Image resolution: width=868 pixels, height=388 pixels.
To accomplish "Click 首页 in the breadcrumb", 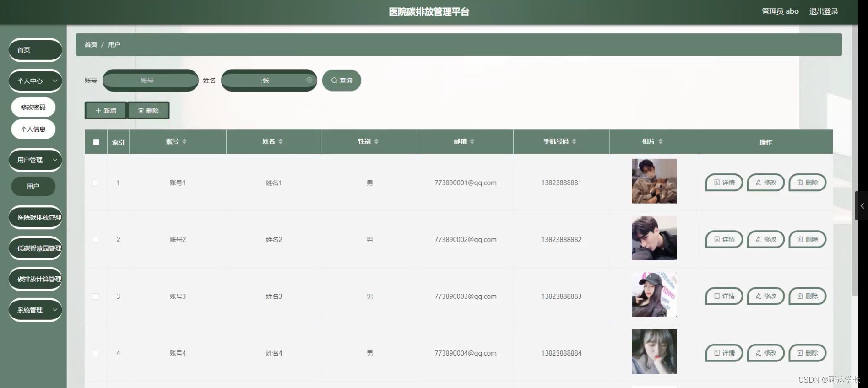I will coord(91,44).
